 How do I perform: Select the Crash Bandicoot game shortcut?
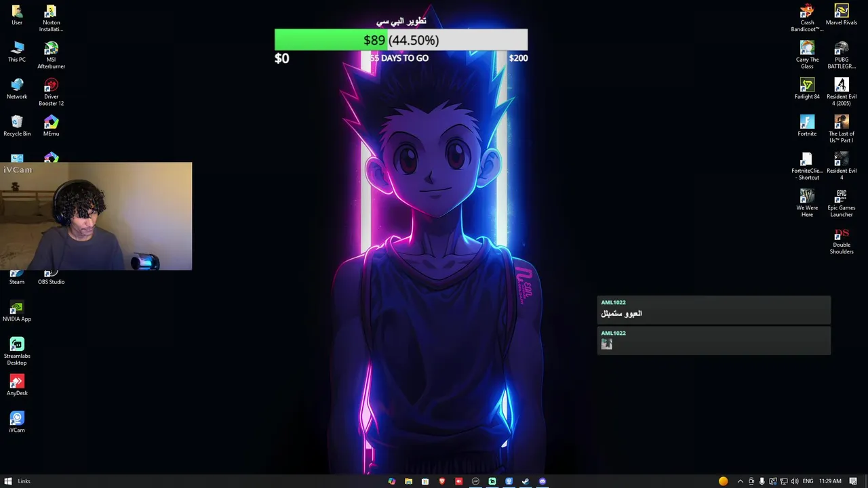tap(807, 18)
